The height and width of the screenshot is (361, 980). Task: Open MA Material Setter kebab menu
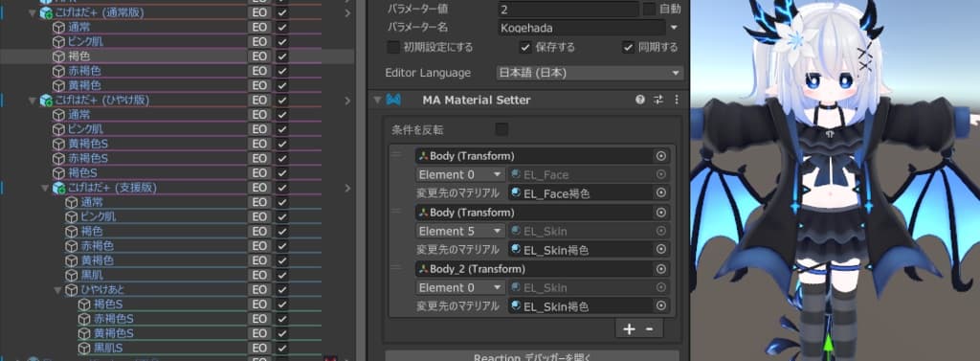click(x=677, y=100)
